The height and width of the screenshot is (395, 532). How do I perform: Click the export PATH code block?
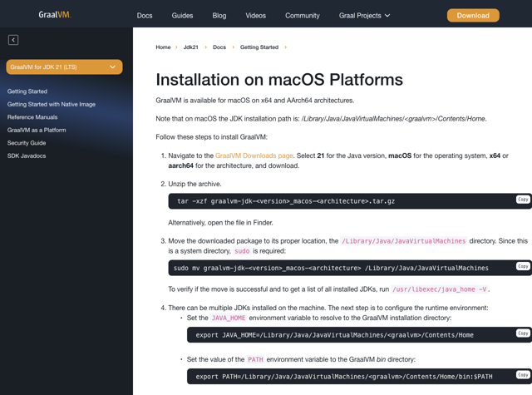click(x=359, y=377)
